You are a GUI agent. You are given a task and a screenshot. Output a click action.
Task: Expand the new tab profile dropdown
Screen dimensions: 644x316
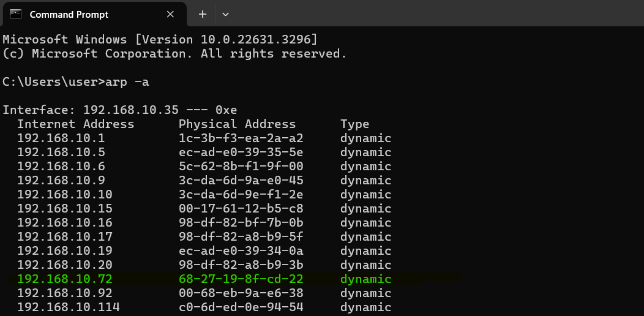(x=225, y=14)
